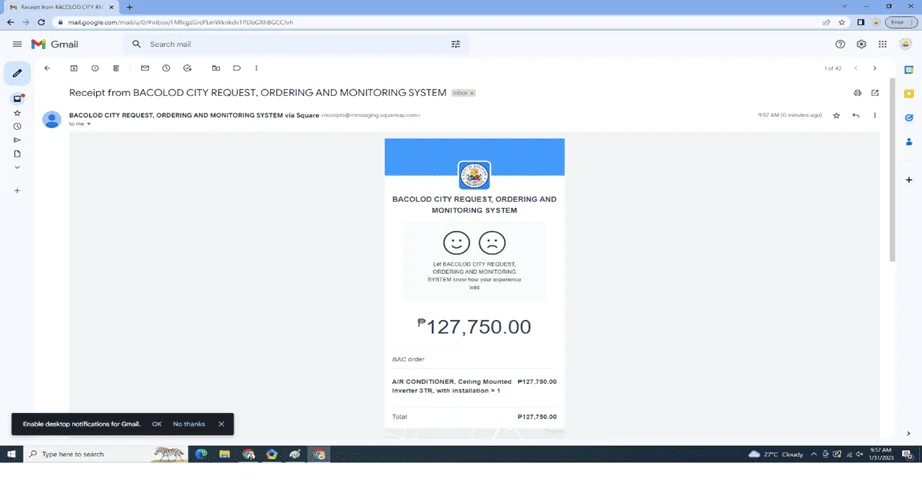Open Google Calendar side panel
Viewport: 922px width, 502px height.
(909, 70)
